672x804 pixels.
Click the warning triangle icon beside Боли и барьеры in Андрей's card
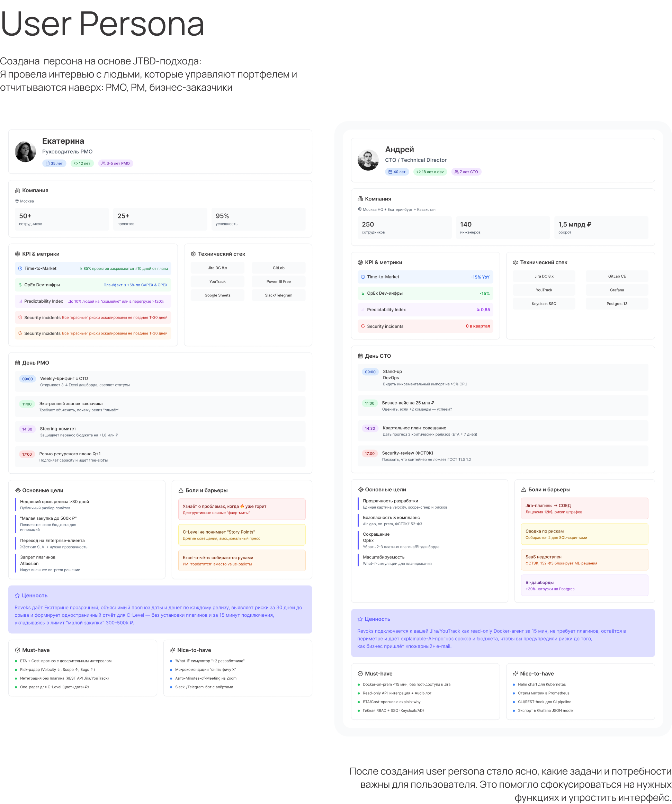(x=523, y=490)
